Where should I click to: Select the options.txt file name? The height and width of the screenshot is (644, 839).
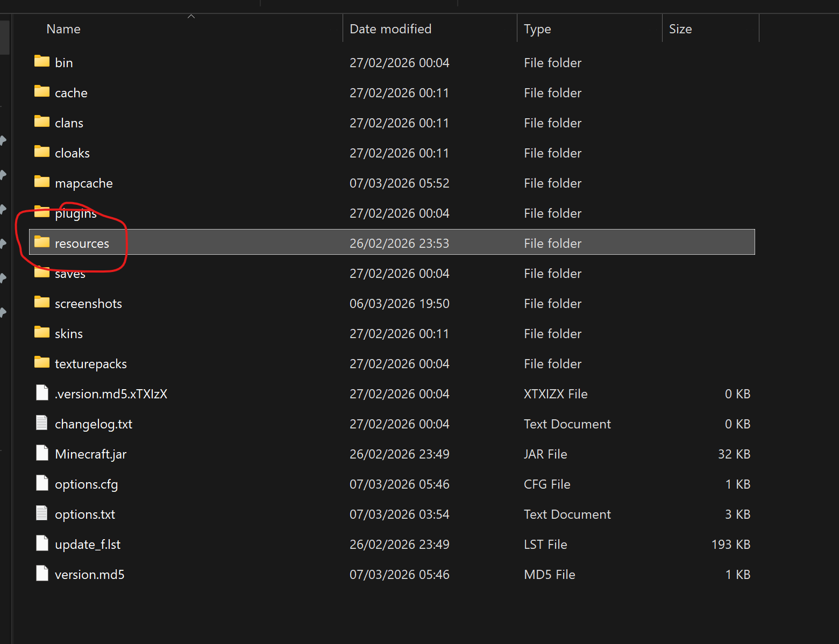pos(85,514)
